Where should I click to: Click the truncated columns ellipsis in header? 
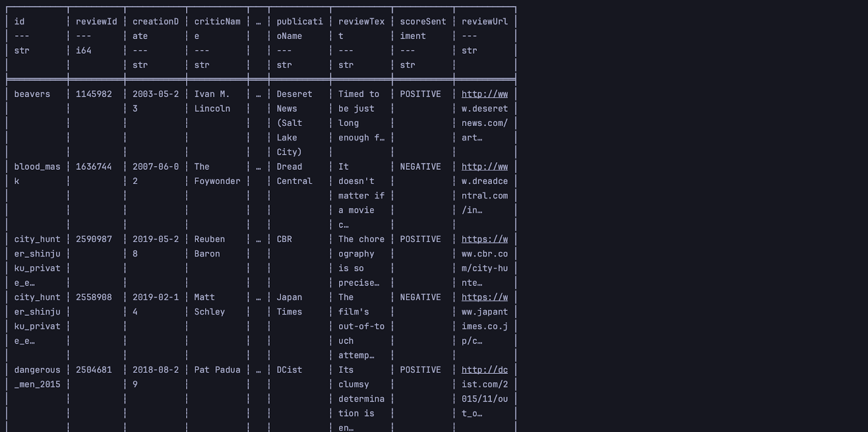[258, 22]
